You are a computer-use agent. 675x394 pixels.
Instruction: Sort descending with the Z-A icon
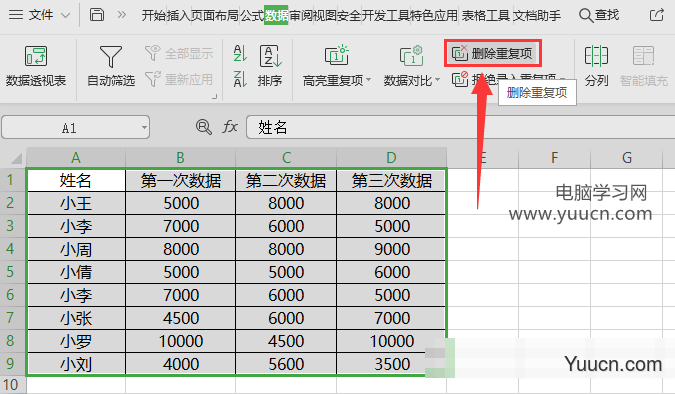pyautogui.click(x=239, y=79)
